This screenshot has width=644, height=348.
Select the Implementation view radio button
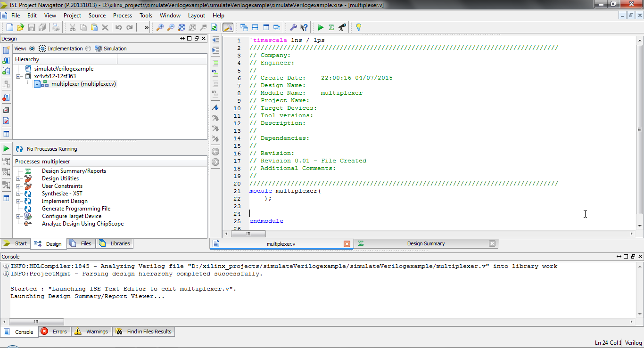click(32, 49)
